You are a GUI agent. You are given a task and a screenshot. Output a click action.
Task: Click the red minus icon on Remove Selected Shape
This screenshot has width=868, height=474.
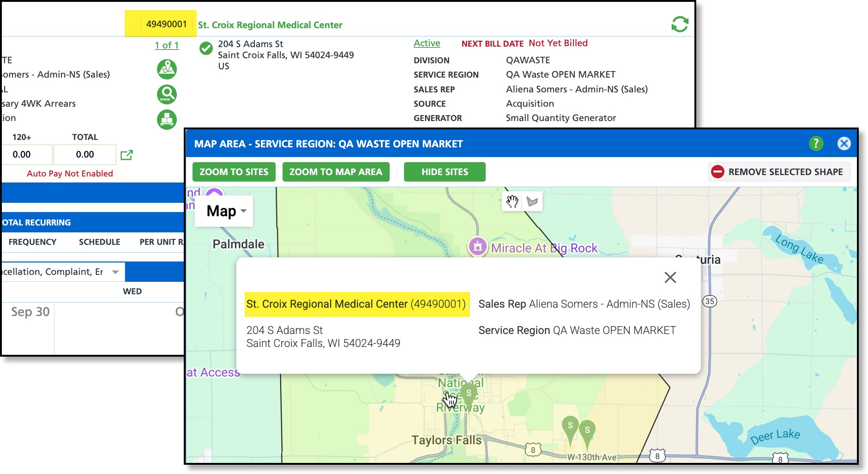pos(717,172)
